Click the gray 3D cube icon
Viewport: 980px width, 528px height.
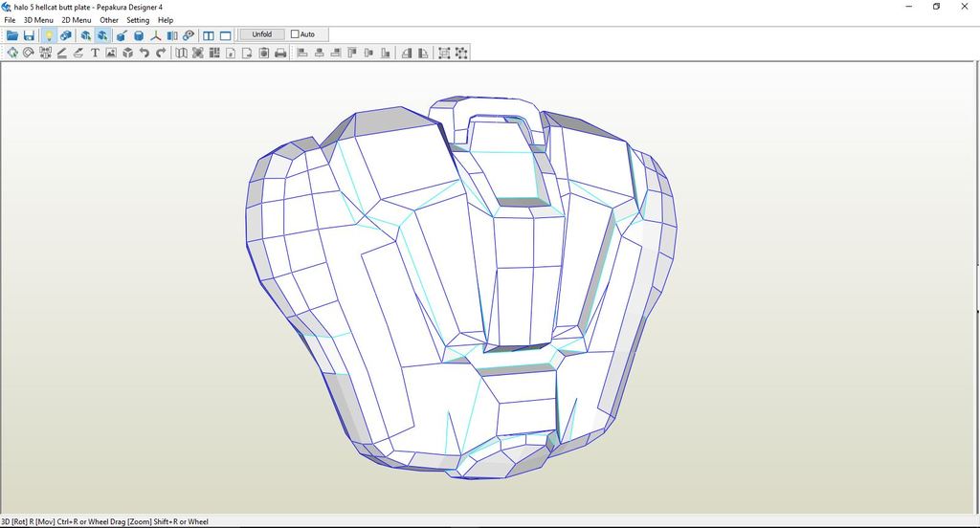point(128,54)
